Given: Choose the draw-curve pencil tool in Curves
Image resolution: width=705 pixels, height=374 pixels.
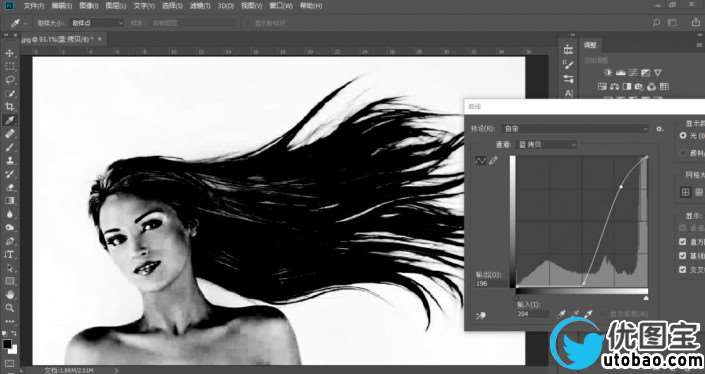Looking at the screenshot, I should click(x=494, y=160).
